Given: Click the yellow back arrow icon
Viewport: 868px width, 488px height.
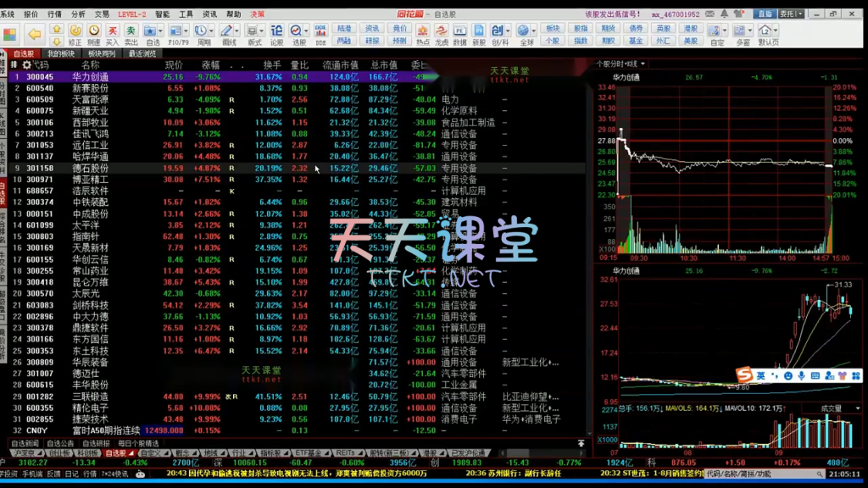Looking at the screenshot, I should point(34,34).
